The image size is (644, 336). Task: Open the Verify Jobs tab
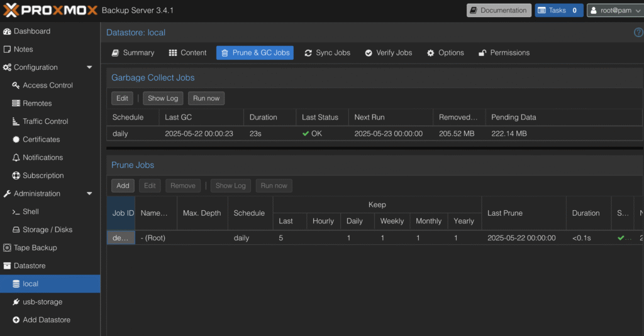pos(389,53)
